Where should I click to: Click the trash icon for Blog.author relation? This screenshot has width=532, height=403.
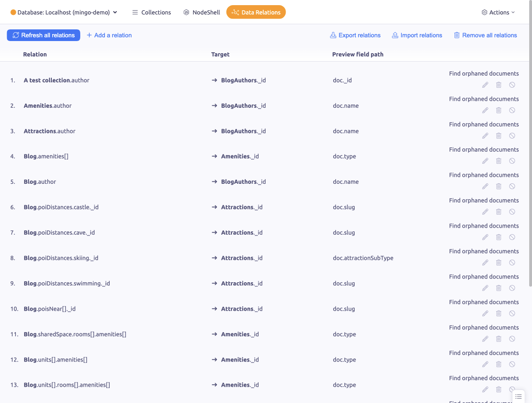tap(498, 186)
